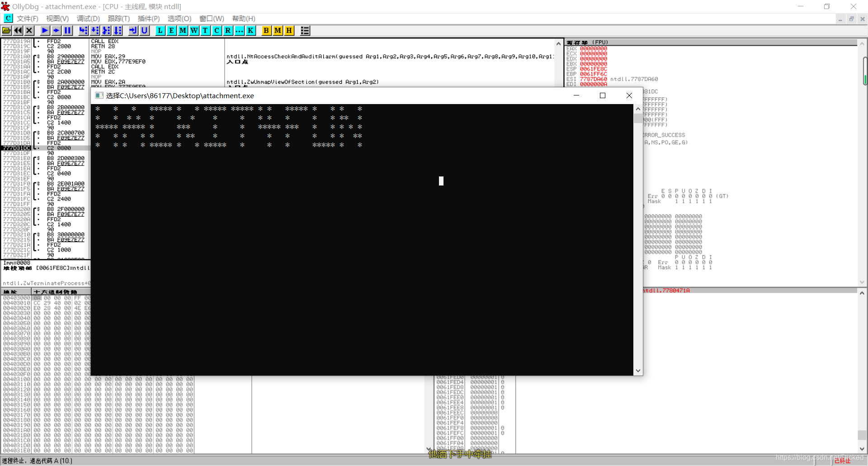Image resolution: width=868 pixels, height=466 pixels.
Task: Click the console window title bar icon
Action: (x=99, y=95)
